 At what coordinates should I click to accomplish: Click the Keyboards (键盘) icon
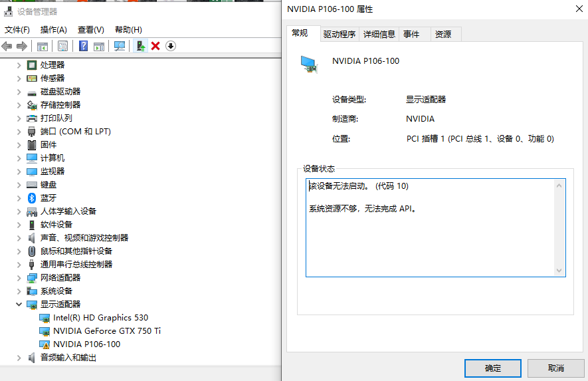[32, 185]
